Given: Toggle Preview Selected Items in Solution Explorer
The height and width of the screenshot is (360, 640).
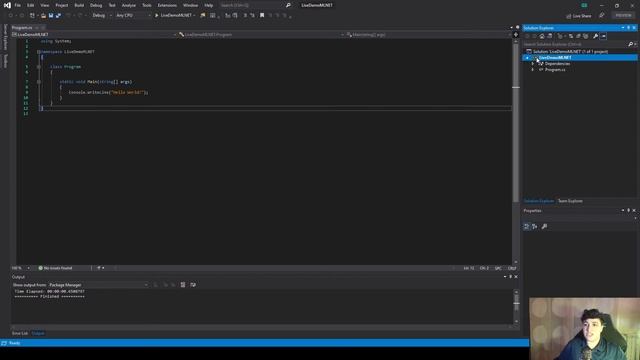Looking at the screenshot, I should 603,36.
